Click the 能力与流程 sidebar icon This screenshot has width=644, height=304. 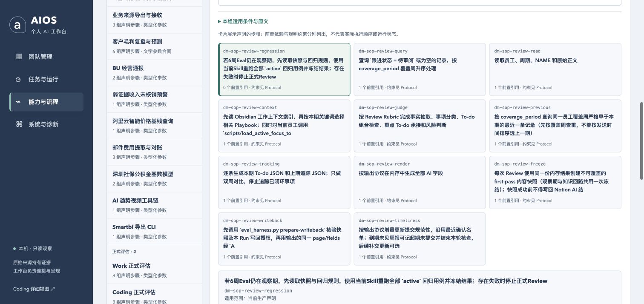[18, 102]
